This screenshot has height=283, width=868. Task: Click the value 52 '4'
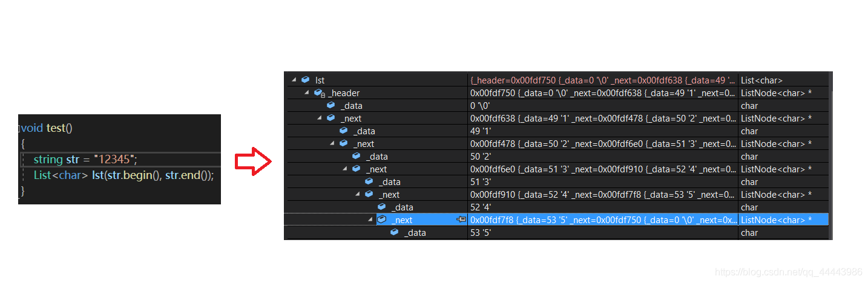[481, 207]
